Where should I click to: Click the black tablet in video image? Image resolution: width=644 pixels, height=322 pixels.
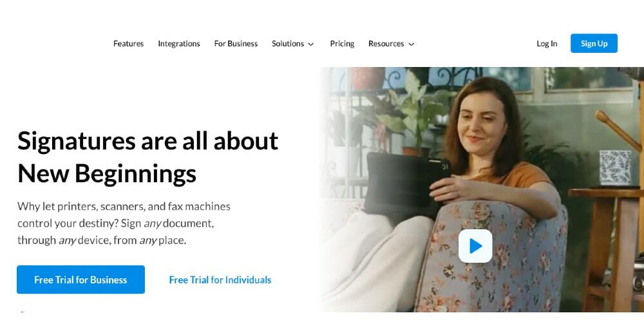tap(406, 185)
